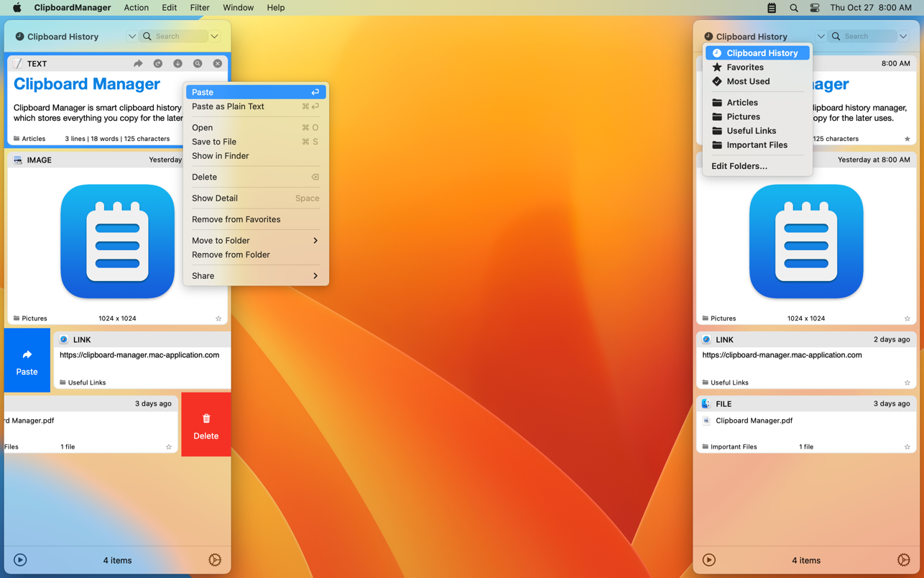Open ClipboardManager icon in macOS menu bar
Image resolution: width=924 pixels, height=578 pixels.
(772, 8)
